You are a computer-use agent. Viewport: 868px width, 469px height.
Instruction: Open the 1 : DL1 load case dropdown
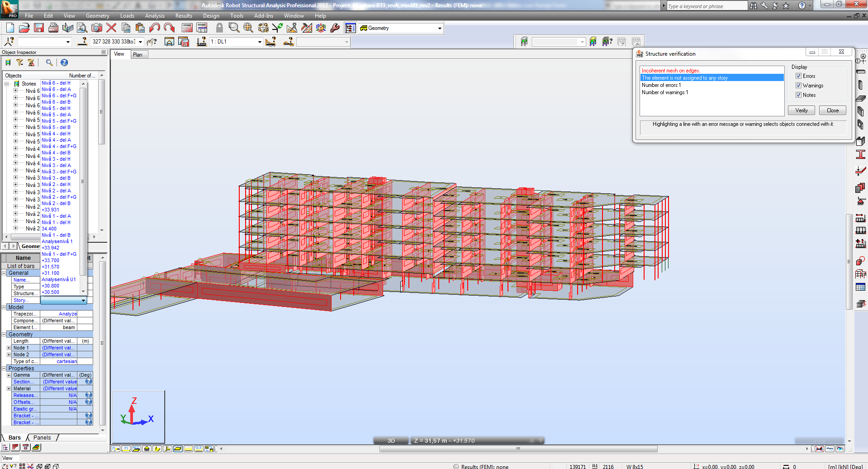click(260, 42)
